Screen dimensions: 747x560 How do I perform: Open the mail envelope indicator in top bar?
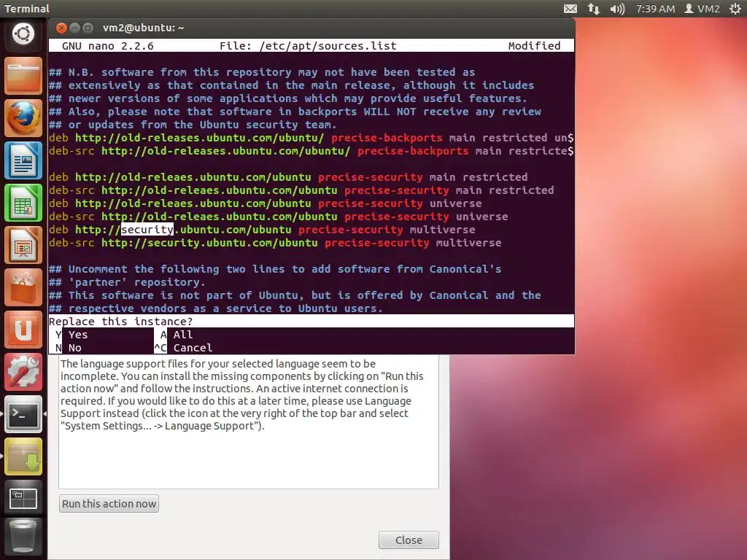click(570, 9)
